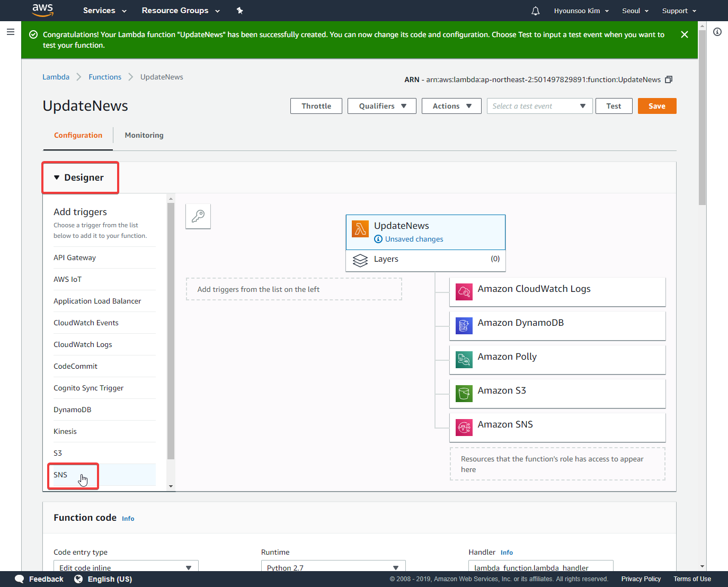728x587 pixels.
Task: Open Select a test event dropdown
Action: [x=539, y=106]
